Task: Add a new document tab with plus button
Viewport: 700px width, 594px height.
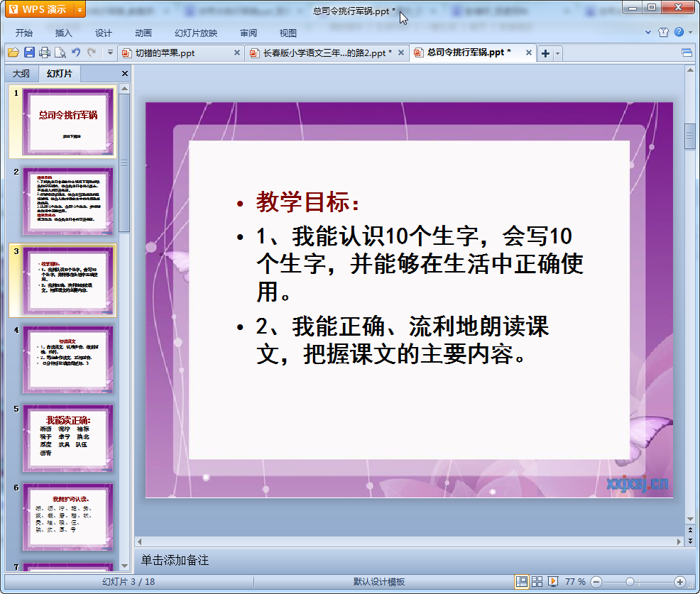Action: tap(545, 53)
